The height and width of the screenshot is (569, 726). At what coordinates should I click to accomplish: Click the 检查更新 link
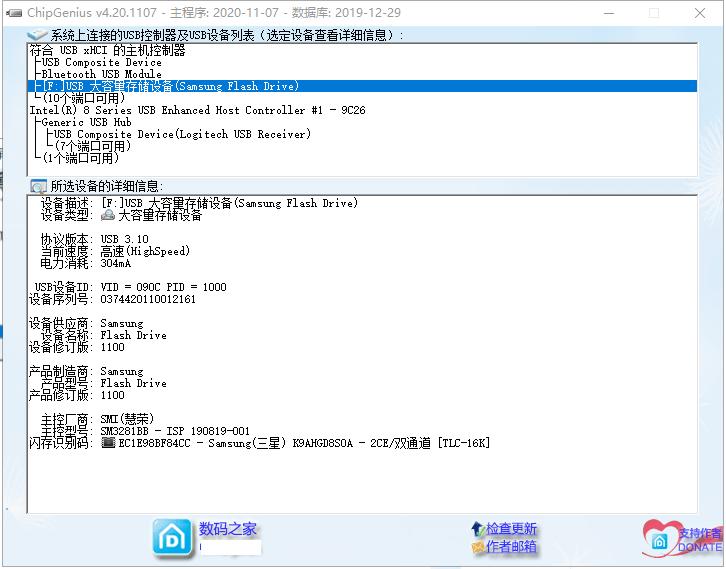pos(512,529)
